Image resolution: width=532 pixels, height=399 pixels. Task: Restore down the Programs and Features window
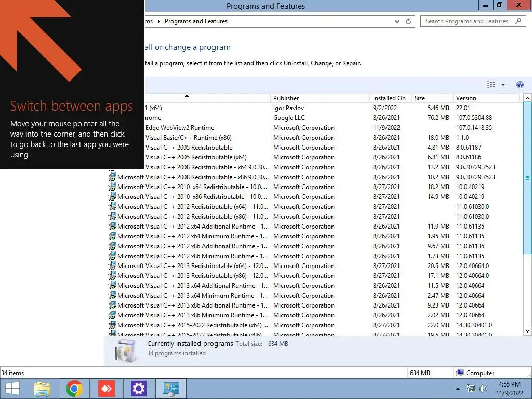500,5
